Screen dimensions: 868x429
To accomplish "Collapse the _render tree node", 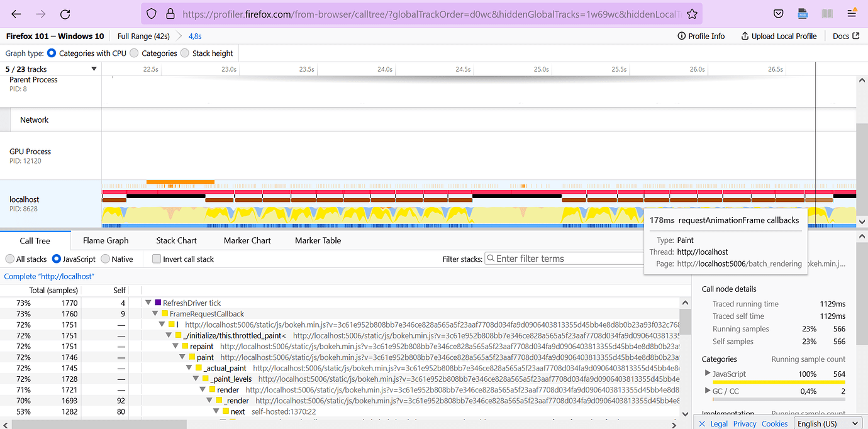I will pyautogui.click(x=209, y=401).
